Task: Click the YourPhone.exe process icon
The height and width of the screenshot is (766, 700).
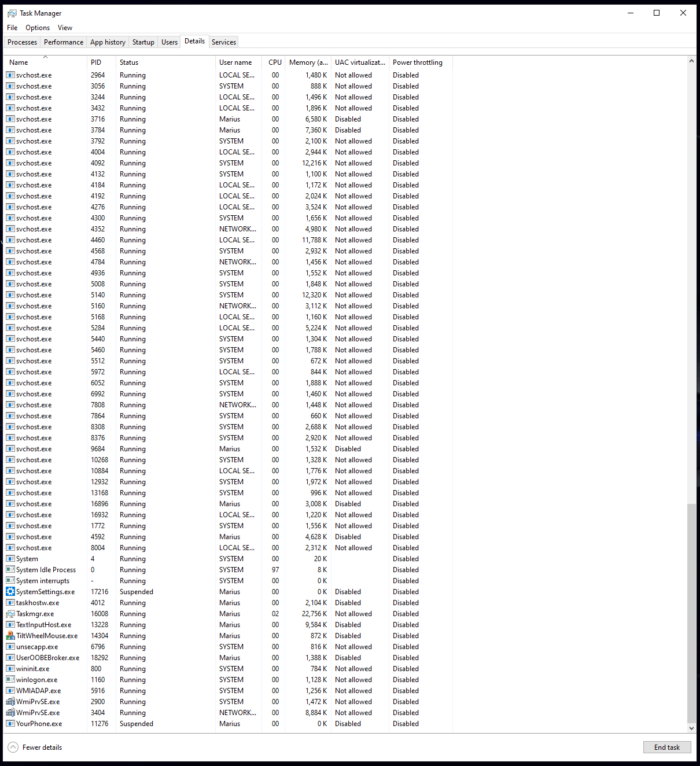Action: click(10, 724)
